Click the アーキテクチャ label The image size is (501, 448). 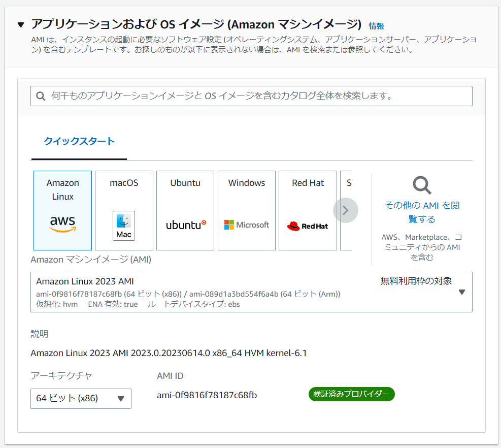coord(61,375)
